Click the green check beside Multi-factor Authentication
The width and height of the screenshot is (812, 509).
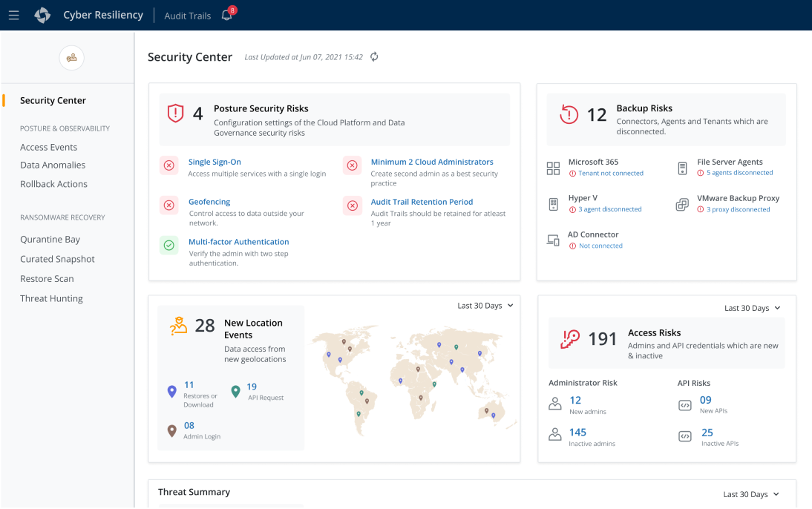(x=169, y=246)
